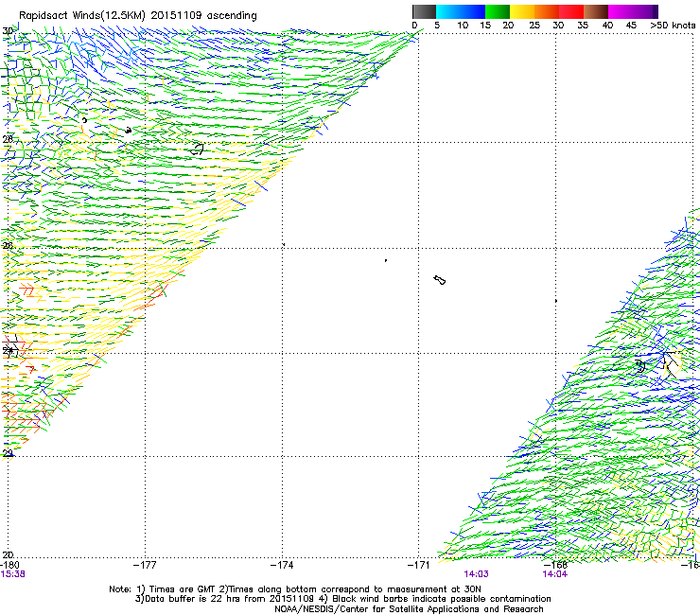The height and width of the screenshot is (615, 700).
Task: Click the 'NOAA/NESDIS/Center for Satellite Applications and Research' credit
Action: (409, 609)
